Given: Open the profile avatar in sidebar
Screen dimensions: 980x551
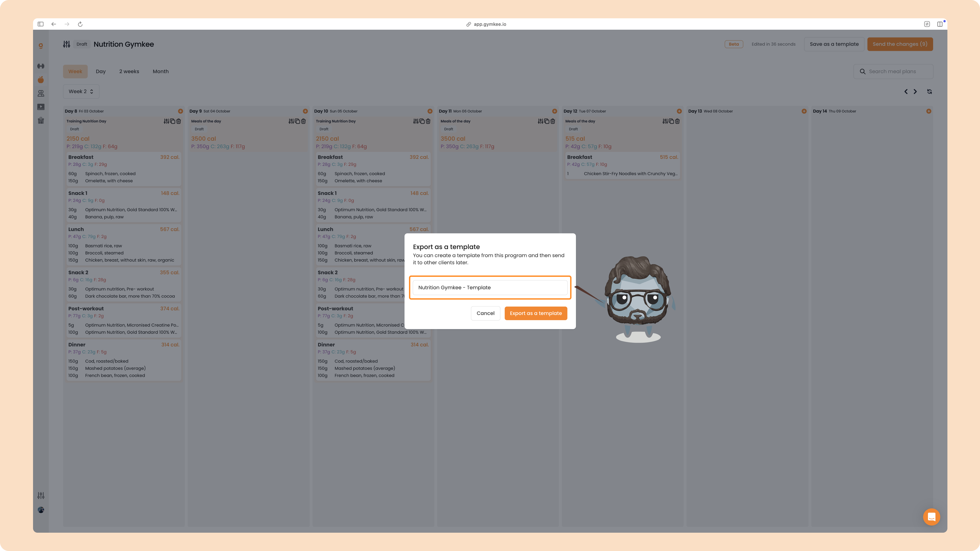Looking at the screenshot, I should pyautogui.click(x=41, y=510).
